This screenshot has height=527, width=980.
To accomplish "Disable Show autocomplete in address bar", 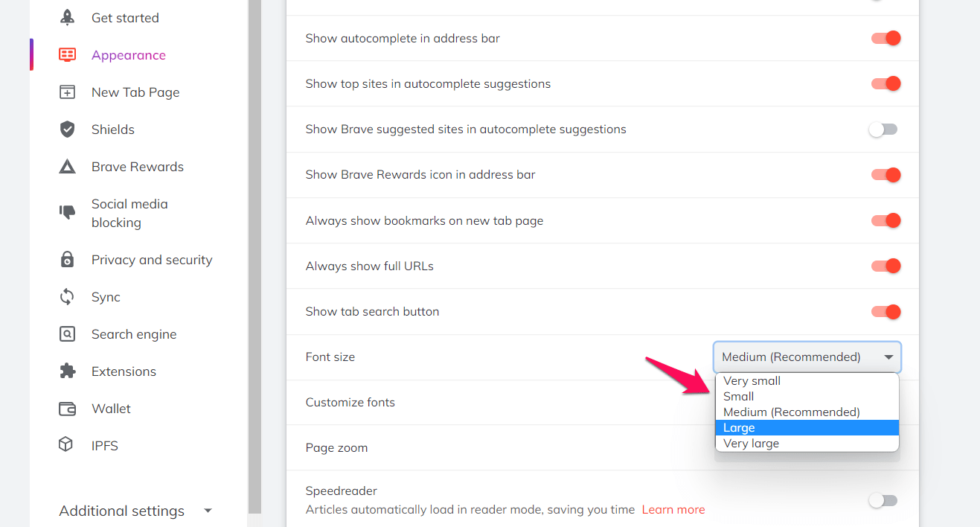I will pyautogui.click(x=885, y=37).
